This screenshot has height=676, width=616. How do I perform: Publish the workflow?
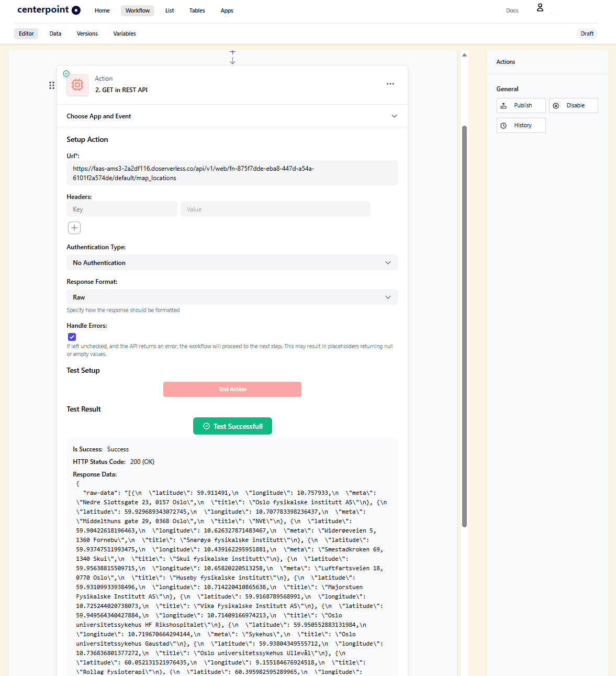click(521, 105)
